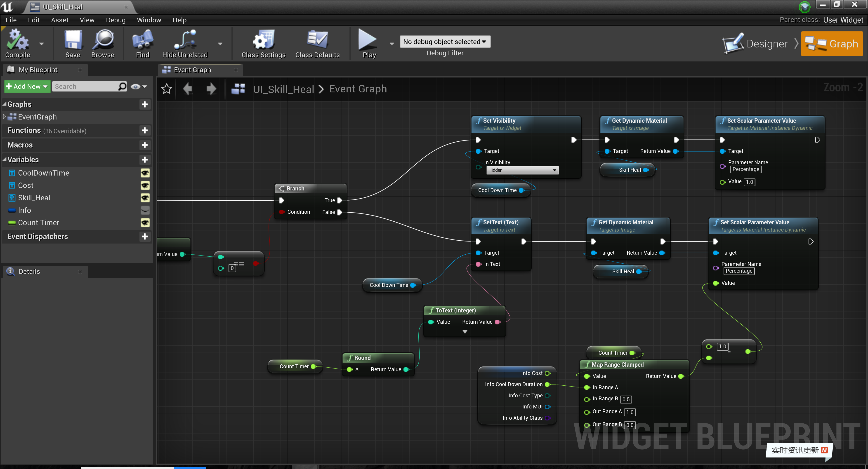868x469 pixels.
Task: Activate Hide Unrelated nodes
Action: pyautogui.click(x=185, y=43)
